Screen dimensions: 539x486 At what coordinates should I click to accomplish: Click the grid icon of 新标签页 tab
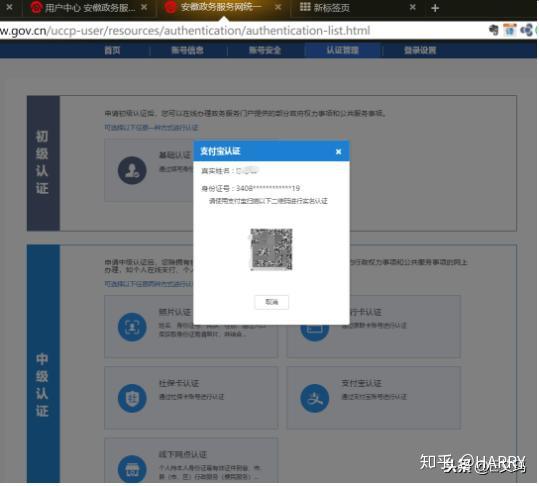click(305, 7)
